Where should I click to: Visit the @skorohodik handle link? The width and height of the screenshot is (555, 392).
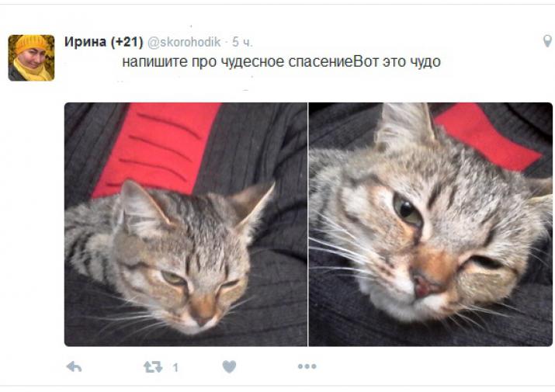[x=184, y=42]
